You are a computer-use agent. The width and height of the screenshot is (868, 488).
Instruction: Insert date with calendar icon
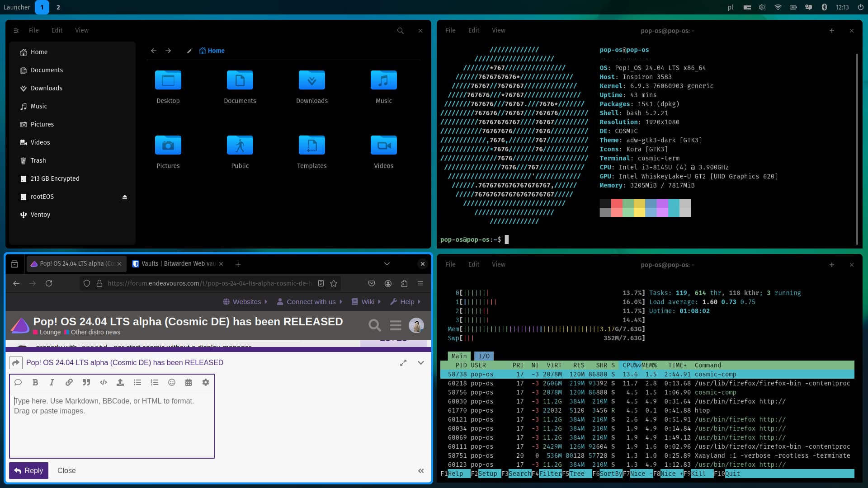[x=189, y=382]
